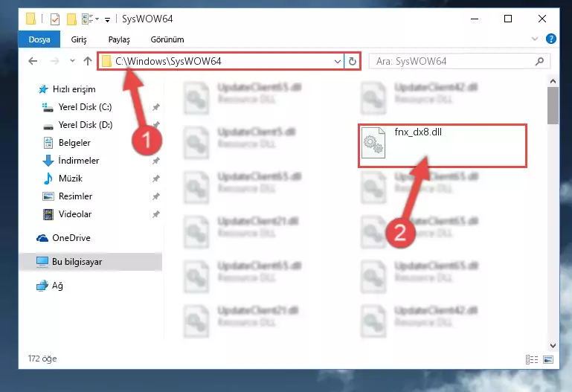Go up one folder level
The width and height of the screenshot is (572, 392).
coord(88,61)
